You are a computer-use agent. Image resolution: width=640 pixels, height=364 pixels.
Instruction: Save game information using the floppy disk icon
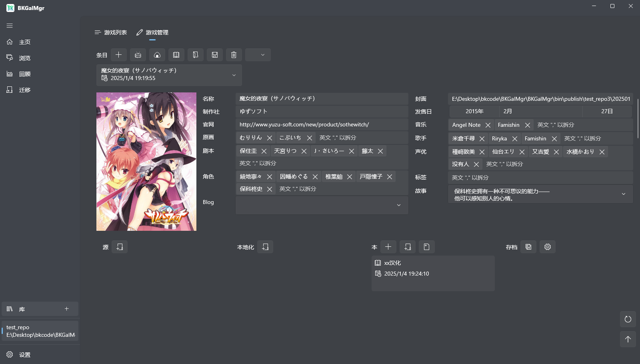pyautogui.click(x=215, y=55)
